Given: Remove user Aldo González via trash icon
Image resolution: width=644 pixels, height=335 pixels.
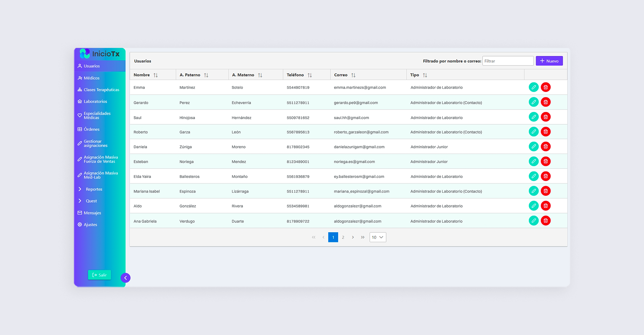Looking at the screenshot, I should click(x=545, y=206).
